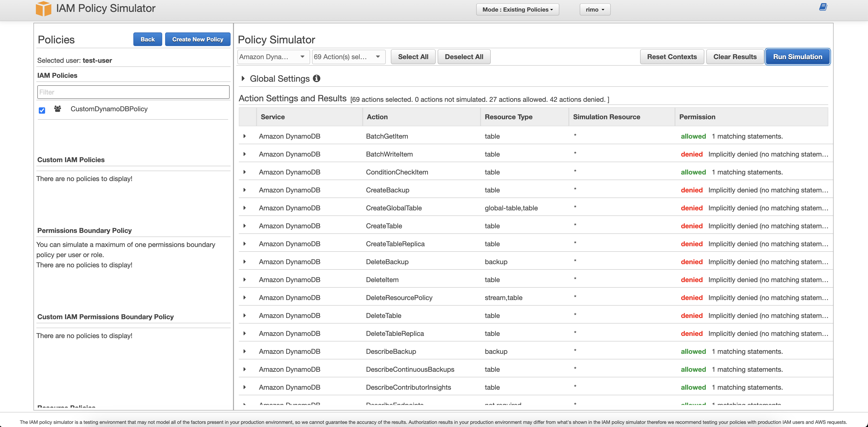Click the Global Settings info icon
The width and height of the screenshot is (868, 427).
pos(316,79)
